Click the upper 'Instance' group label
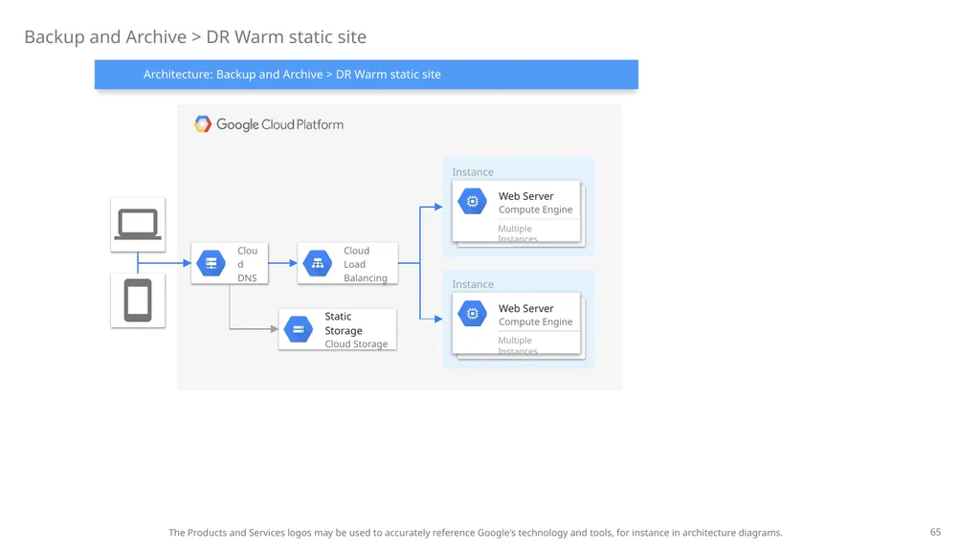The width and height of the screenshot is (980, 551). [x=473, y=172]
